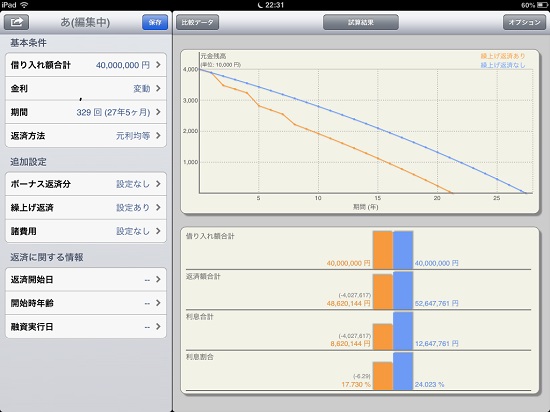Open 借り入れ額合計 loan amount row

(x=86, y=65)
